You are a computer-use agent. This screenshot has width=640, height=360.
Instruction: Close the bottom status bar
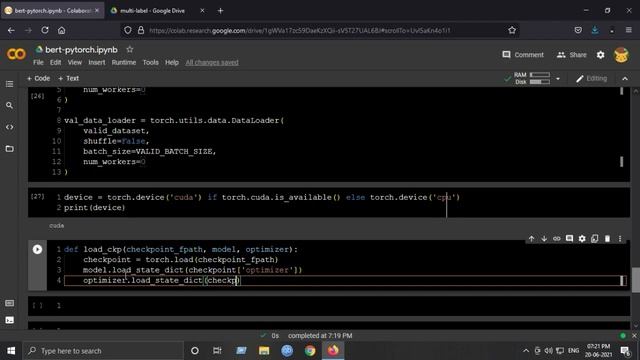(634, 336)
